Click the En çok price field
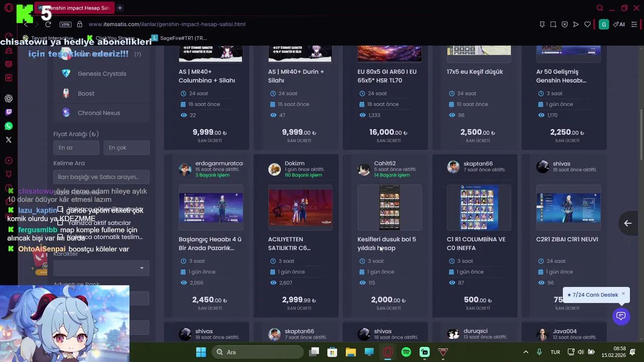 click(x=126, y=148)
